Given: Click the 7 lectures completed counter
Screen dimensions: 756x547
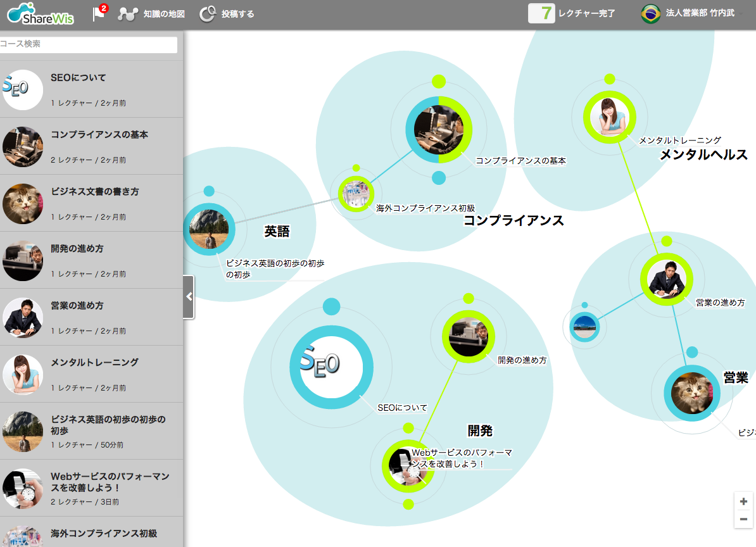Looking at the screenshot, I should [541, 13].
